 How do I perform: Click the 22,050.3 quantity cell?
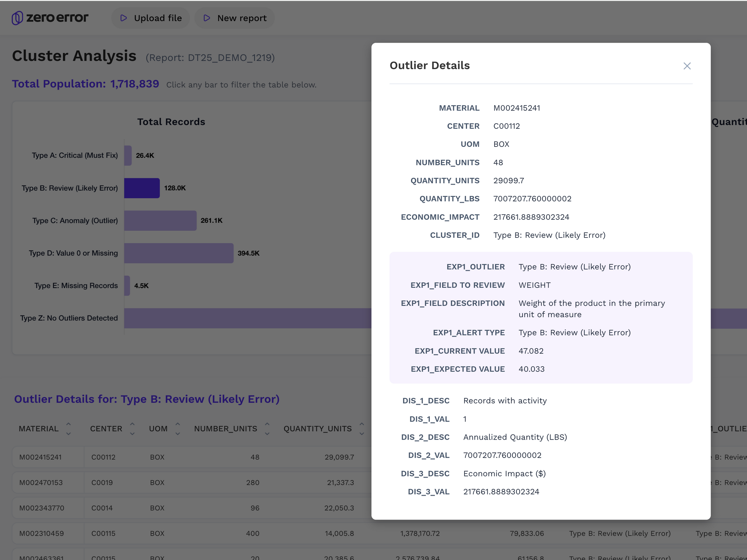[x=339, y=508]
